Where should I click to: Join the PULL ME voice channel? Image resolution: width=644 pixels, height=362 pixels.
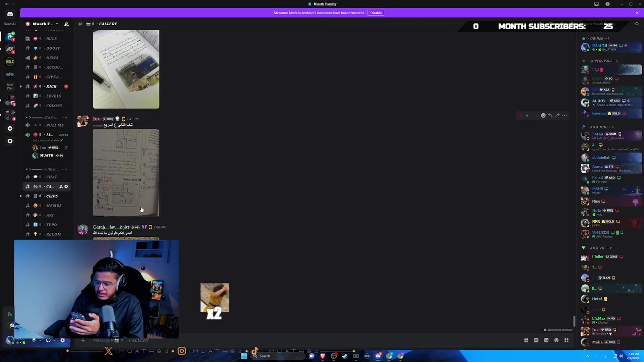coord(47,125)
